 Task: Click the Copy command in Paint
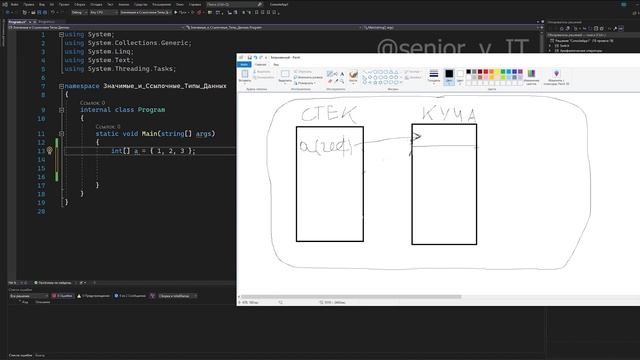pos(263,77)
